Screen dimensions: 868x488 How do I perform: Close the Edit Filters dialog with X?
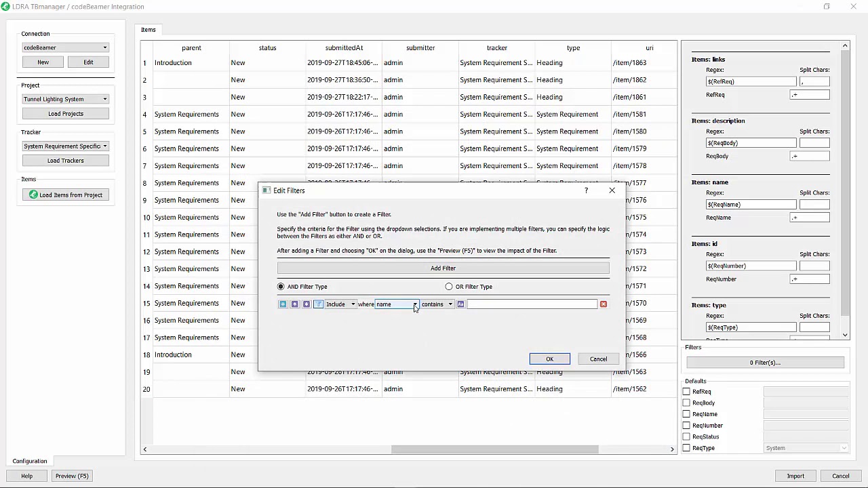point(612,190)
